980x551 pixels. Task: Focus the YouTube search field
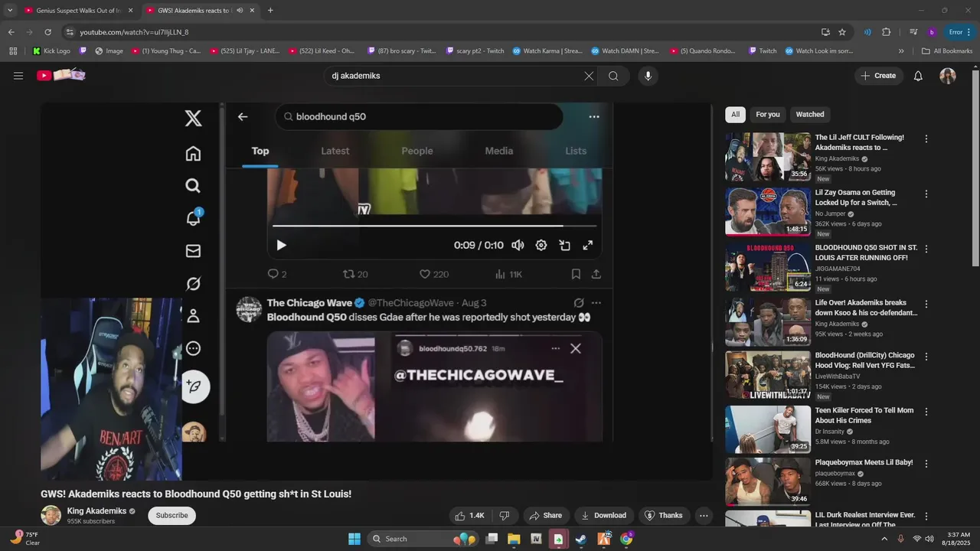456,76
